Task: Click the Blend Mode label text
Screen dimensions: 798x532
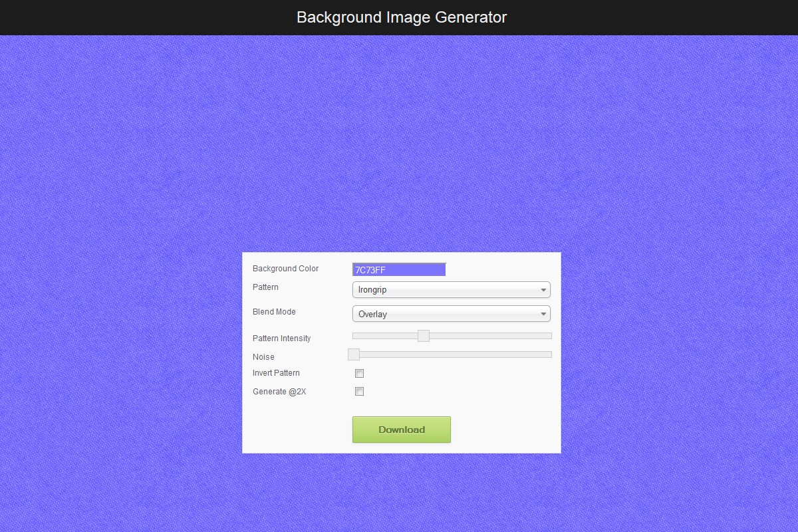Action: click(x=274, y=312)
